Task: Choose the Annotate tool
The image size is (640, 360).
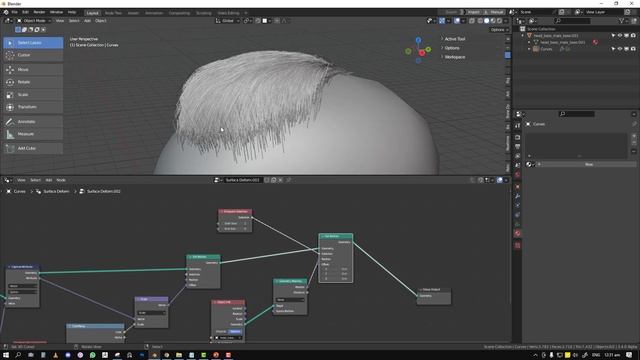Action: (x=33, y=122)
